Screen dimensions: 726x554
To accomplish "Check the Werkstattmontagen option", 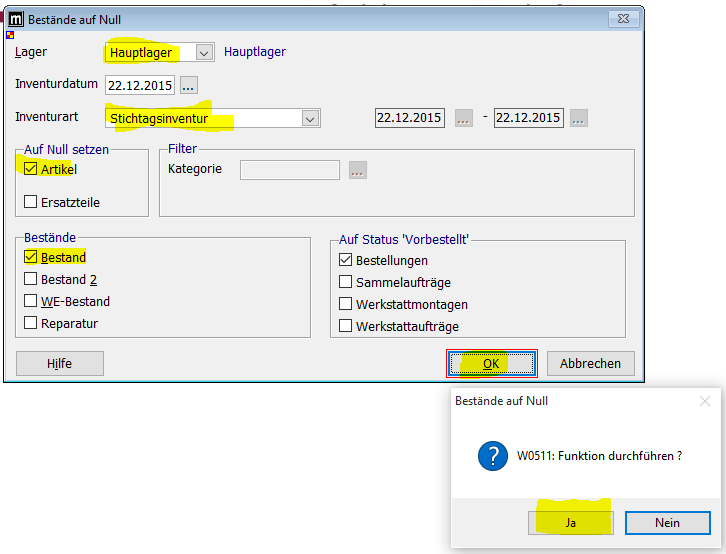I will [346, 304].
